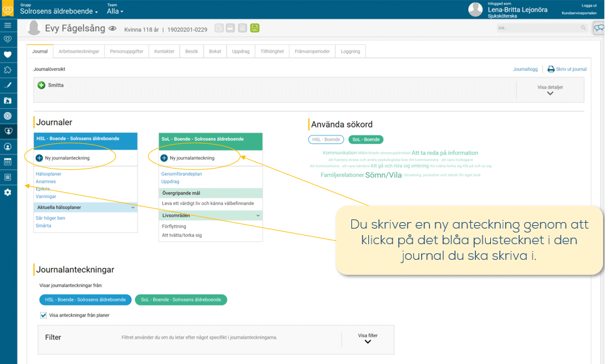Expand the Visa filter chevron
This screenshot has width=605, height=364.
pyautogui.click(x=368, y=339)
